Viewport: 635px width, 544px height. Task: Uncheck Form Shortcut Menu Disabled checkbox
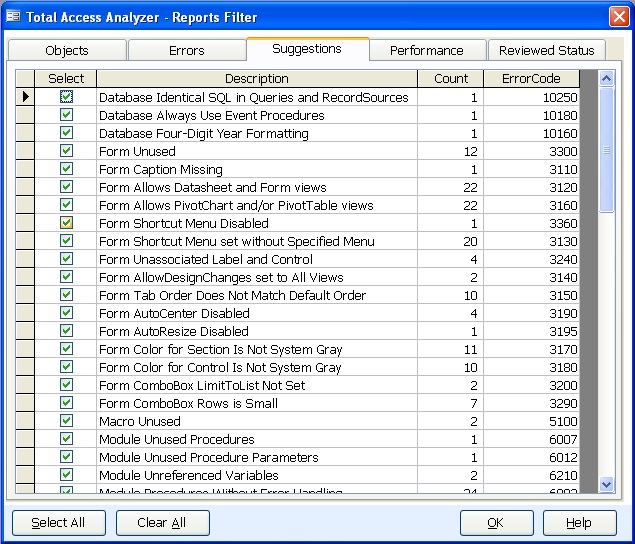pos(66,223)
